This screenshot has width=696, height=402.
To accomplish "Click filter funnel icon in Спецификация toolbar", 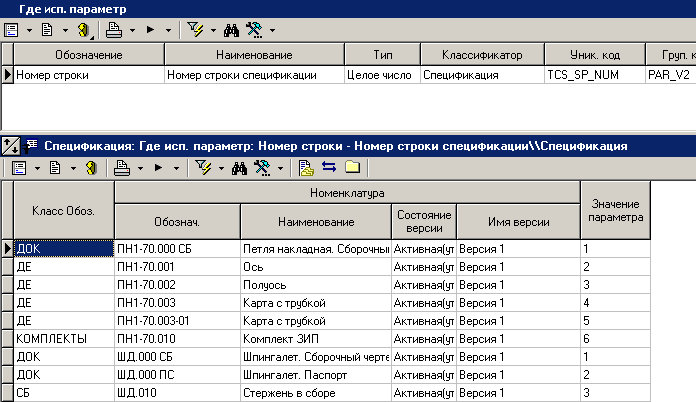I will point(201,167).
